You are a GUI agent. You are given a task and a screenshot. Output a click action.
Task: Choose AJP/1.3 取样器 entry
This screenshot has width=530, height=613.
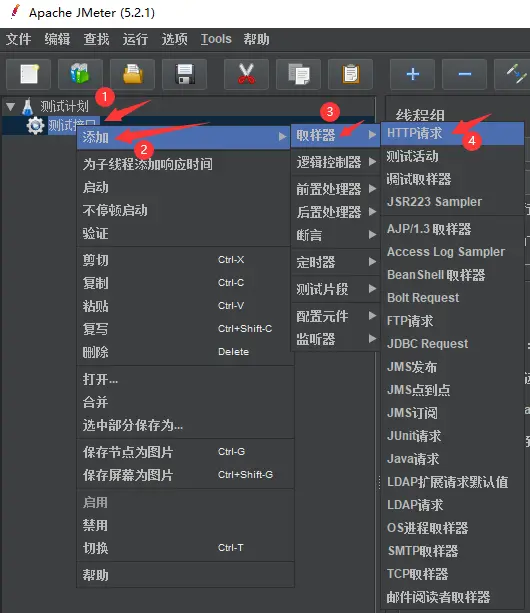pyautogui.click(x=452, y=229)
